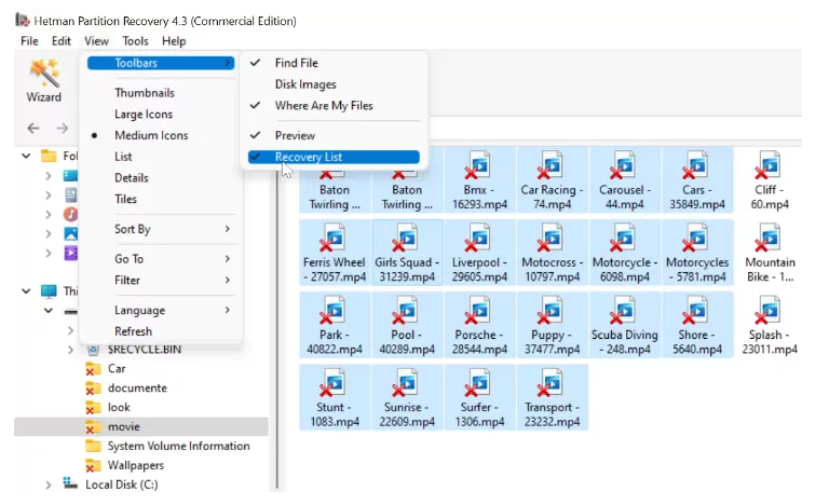Click the tree panel vertical scrollbar
Image resolution: width=820 pixels, height=500 pixels.
coord(277,329)
